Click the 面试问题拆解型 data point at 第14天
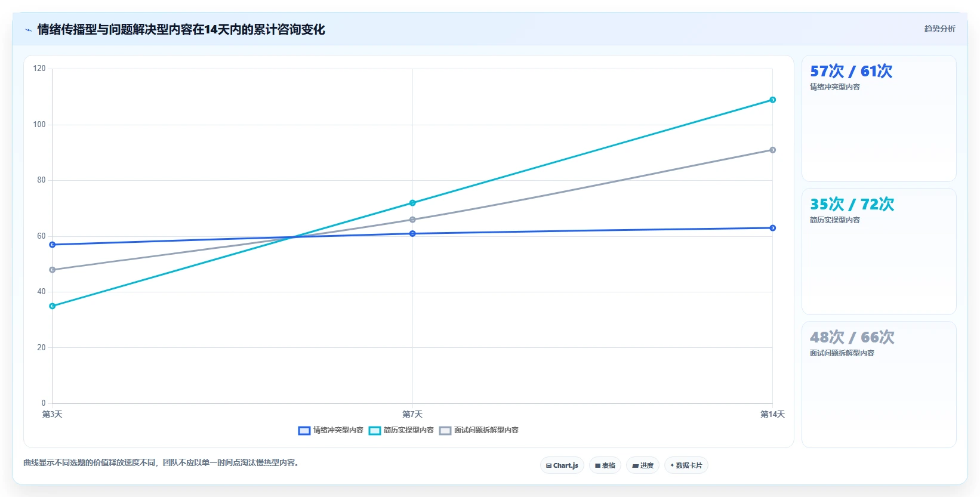 772,150
